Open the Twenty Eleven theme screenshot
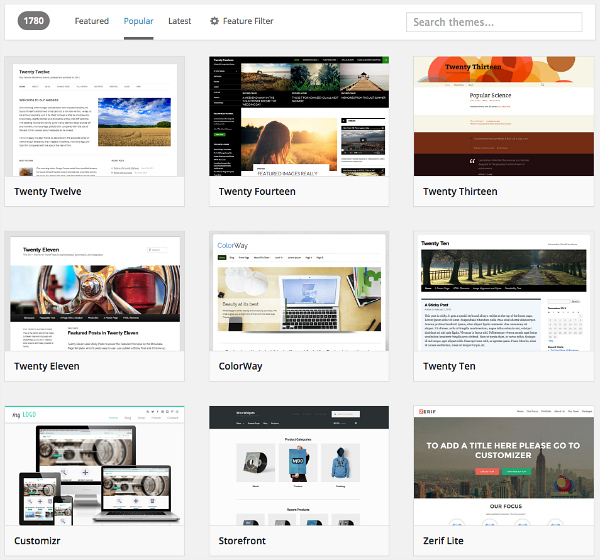 (95, 291)
